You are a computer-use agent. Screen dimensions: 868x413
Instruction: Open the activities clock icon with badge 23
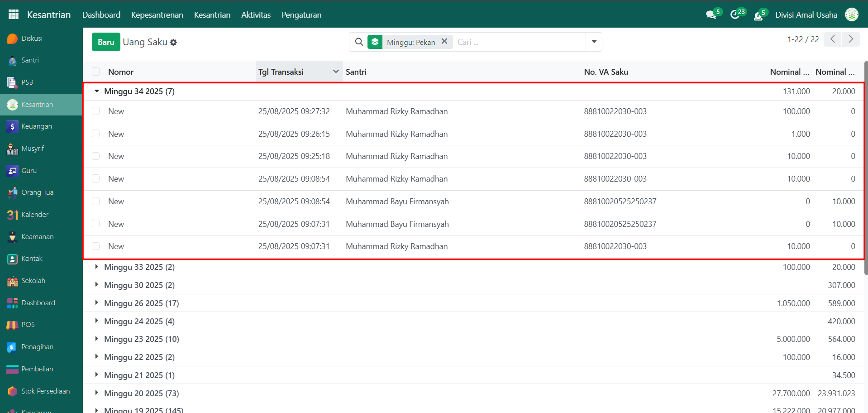coord(735,15)
